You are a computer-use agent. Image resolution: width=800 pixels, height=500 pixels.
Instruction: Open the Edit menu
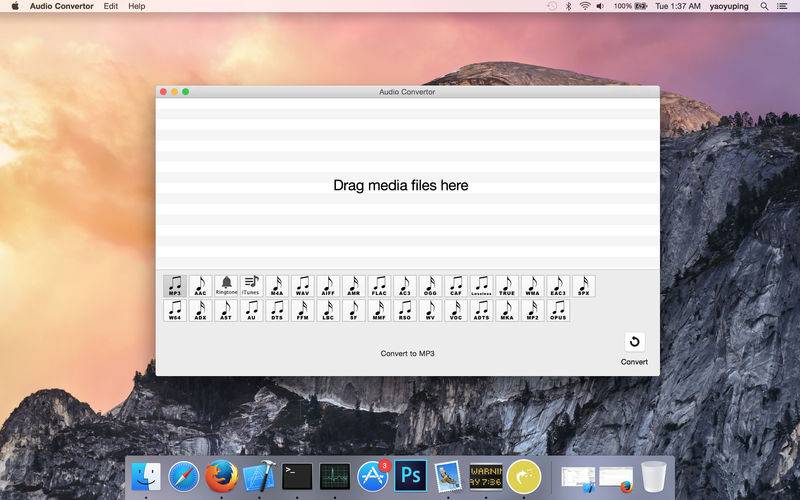110,6
